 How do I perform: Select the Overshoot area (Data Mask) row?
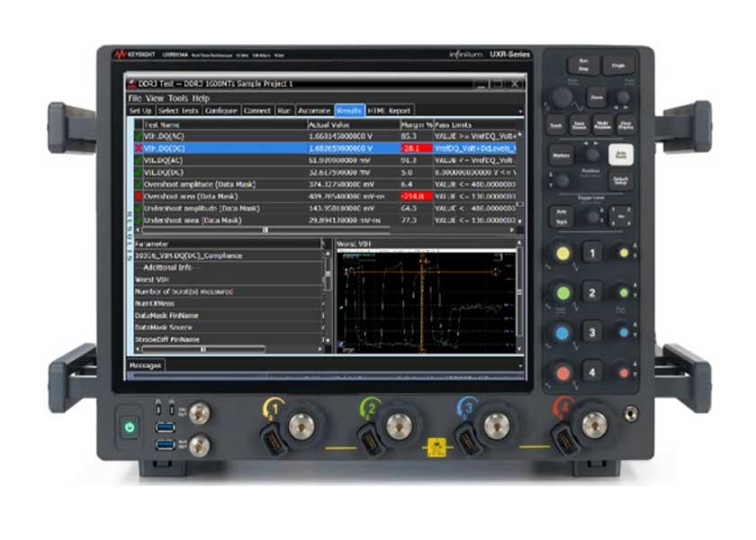[326, 196]
